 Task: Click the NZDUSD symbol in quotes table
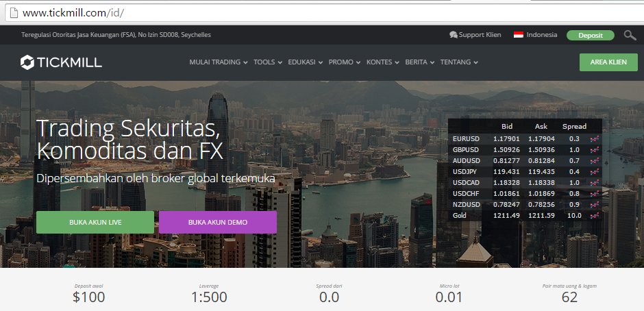point(466,205)
